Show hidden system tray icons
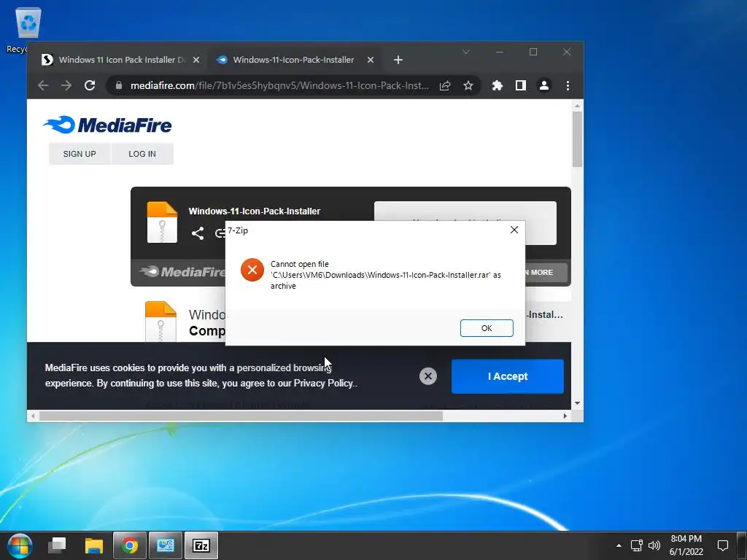 619,545
